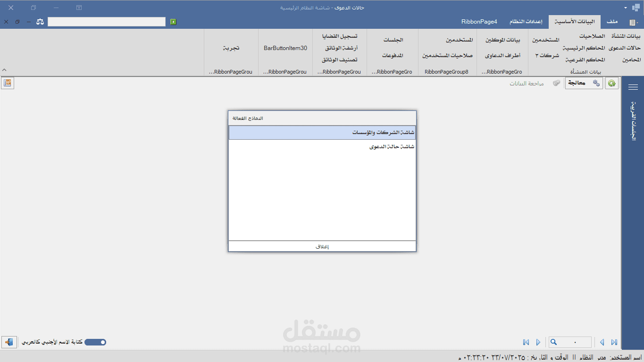Go to next record play arrow
644x362 pixels.
[538, 342]
